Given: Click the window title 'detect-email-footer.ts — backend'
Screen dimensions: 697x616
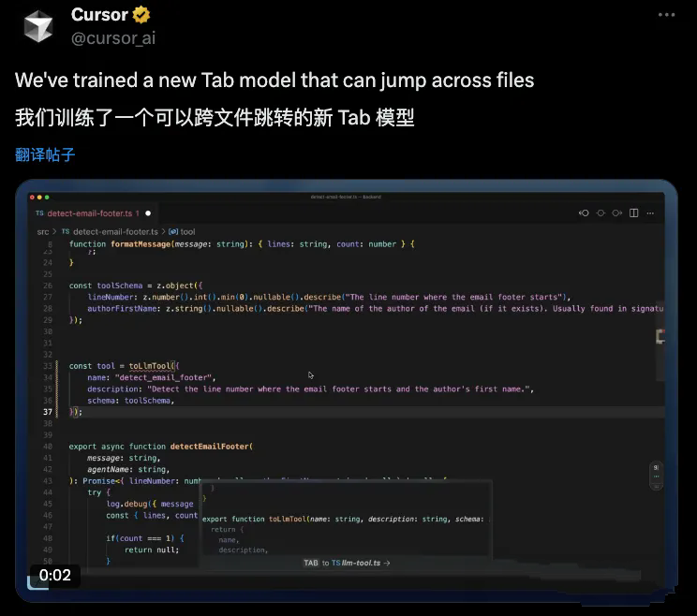Looking at the screenshot, I should (346, 197).
